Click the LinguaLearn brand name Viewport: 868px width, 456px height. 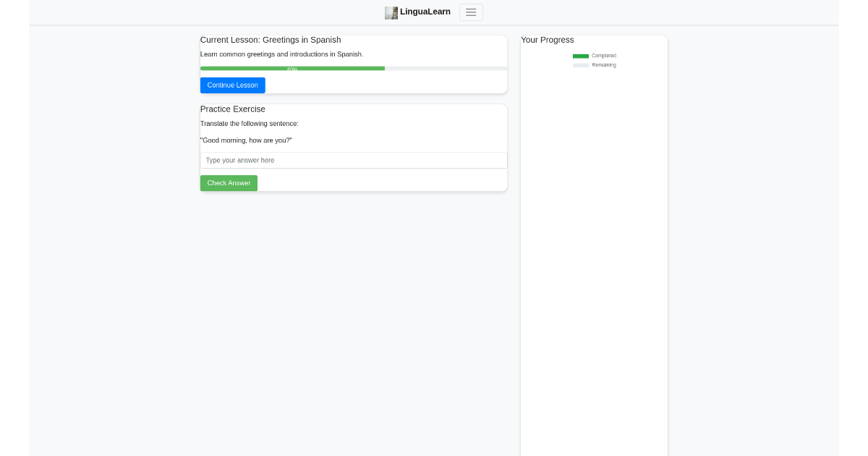point(426,12)
